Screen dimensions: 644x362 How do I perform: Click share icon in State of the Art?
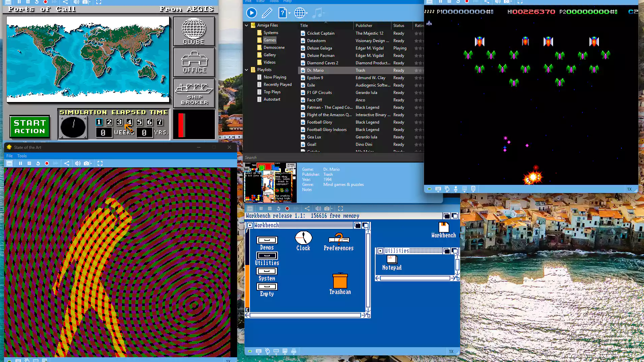[67, 163]
